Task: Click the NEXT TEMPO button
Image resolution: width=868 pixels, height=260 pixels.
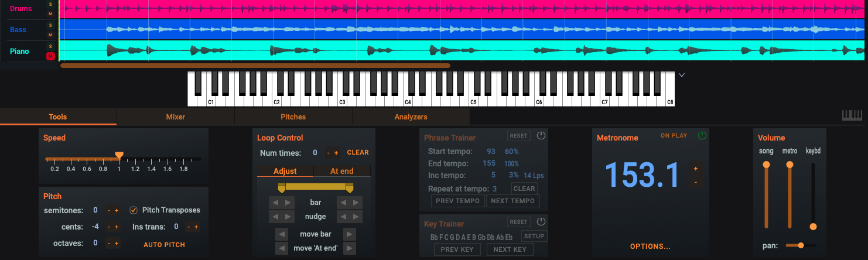Action: tap(513, 201)
